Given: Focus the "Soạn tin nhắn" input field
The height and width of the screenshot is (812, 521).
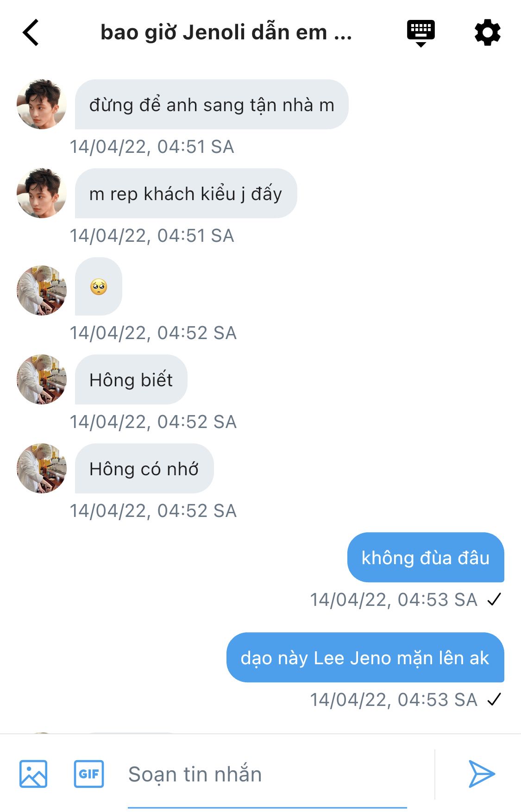Looking at the screenshot, I should click(x=267, y=774).
